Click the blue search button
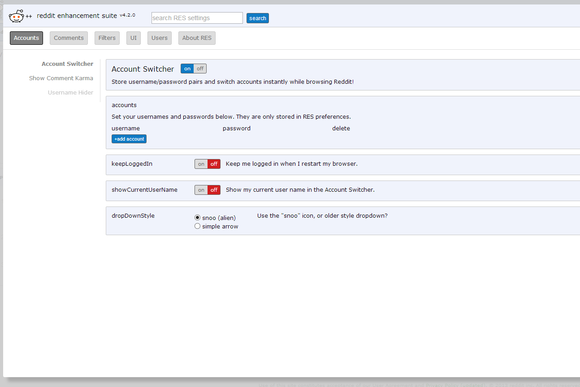Screen dimensions: 580x387 [x=257, y=18]
